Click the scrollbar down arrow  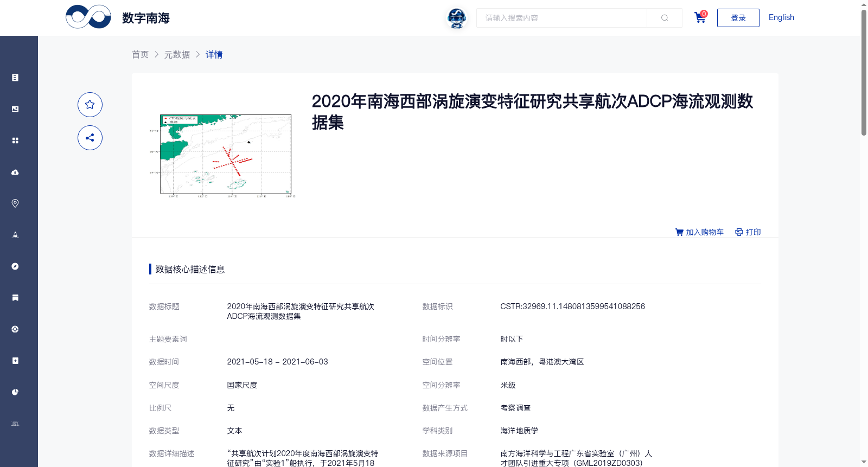[864, 462]
